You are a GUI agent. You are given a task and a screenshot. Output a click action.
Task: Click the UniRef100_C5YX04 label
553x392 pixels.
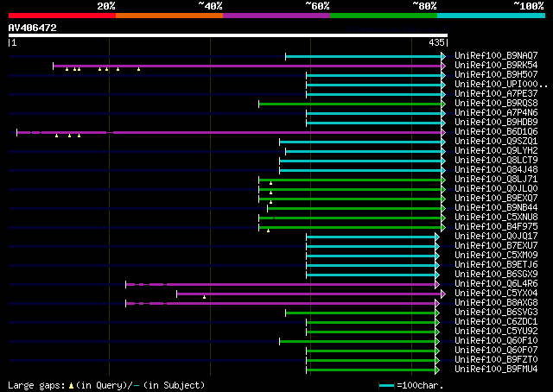point(496,294)
